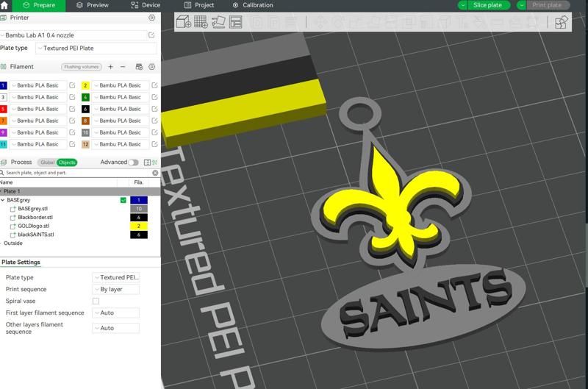The image size is (588, 389).
Task: Open filament settings gear icon
Action: point(152,67)
